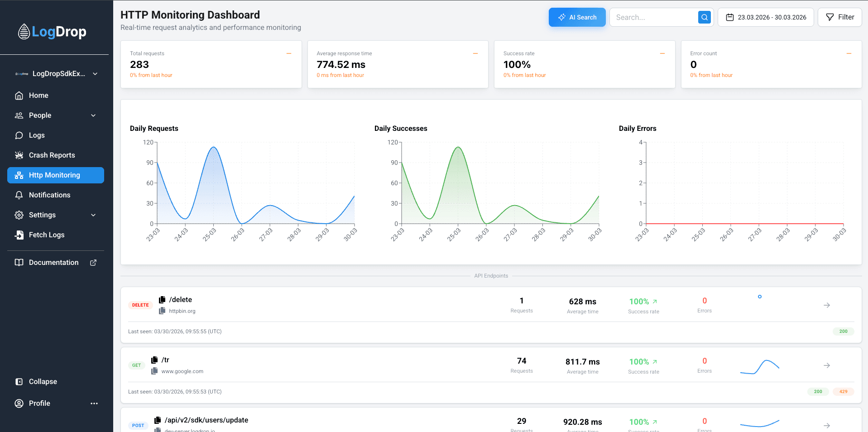The height and width of the screenshot is (432, 868).
Task: Copy the /tr endpoint path icon
Action: [154, 360]
